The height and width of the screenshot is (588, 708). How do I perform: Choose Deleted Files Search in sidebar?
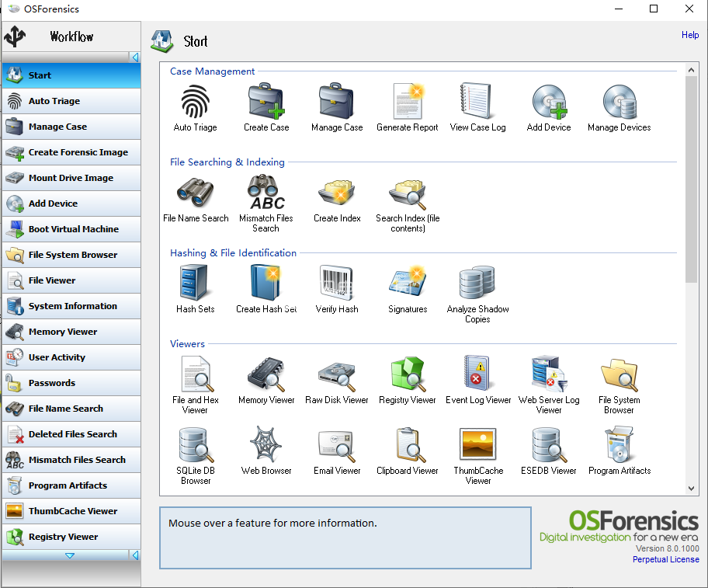(71, 434)
